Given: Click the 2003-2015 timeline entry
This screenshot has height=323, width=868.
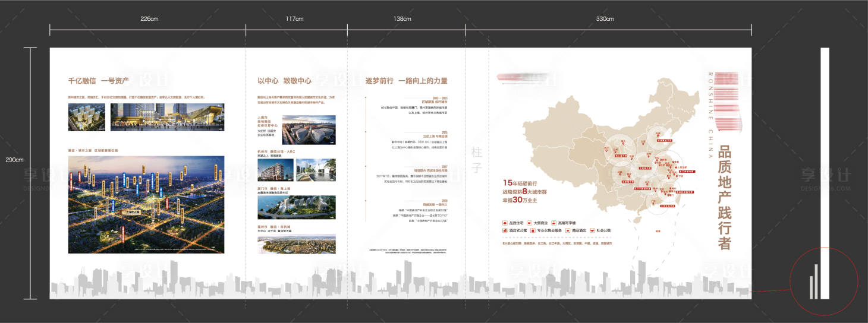Looking at the screenshot, I should click(x=414, y=104).
